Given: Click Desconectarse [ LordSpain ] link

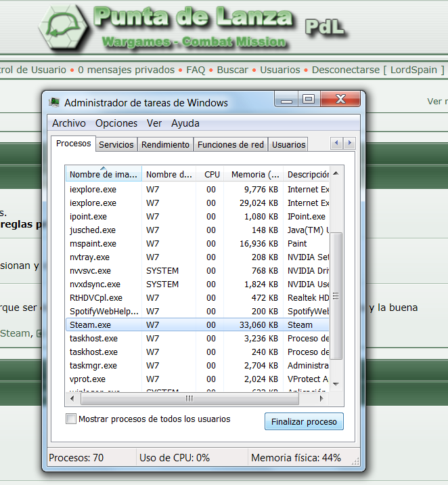Looking at the screenshot, I should click(x=378, y=70).
